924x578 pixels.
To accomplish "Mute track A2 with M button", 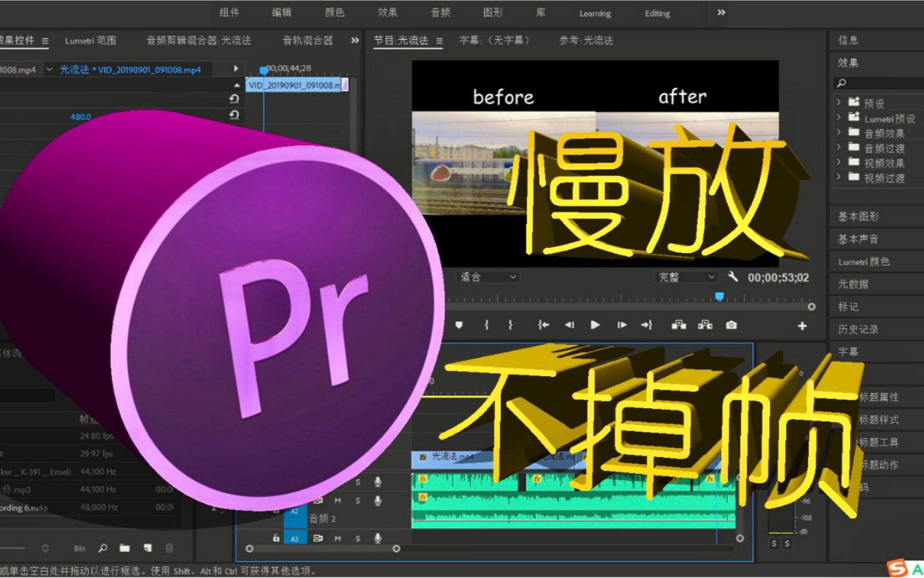I will click(x=338, y=501).
